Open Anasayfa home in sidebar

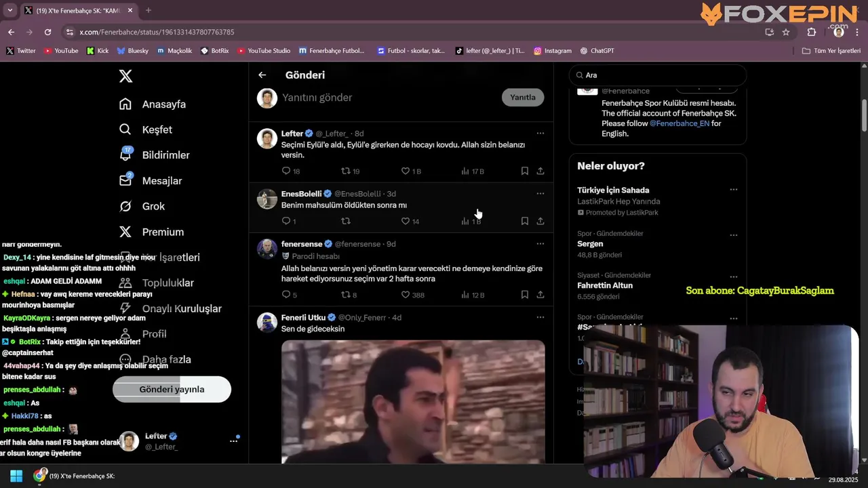click(x=153, y=104)
